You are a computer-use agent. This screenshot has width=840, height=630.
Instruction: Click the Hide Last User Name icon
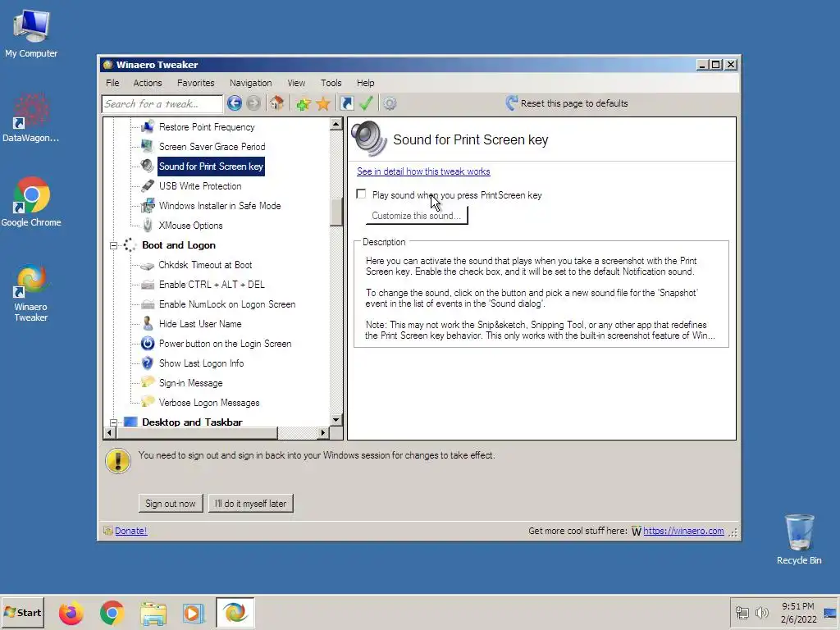click(x=148, y=323)
